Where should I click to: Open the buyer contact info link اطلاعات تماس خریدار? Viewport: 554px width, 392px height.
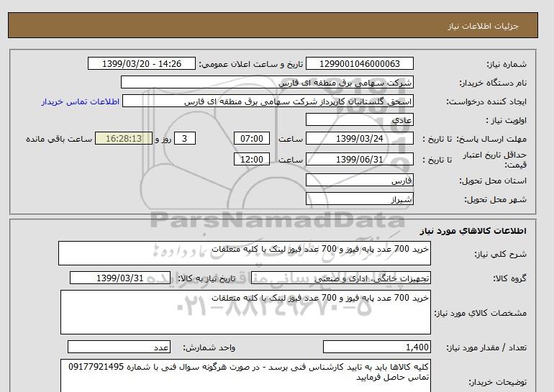pos(80,101)
